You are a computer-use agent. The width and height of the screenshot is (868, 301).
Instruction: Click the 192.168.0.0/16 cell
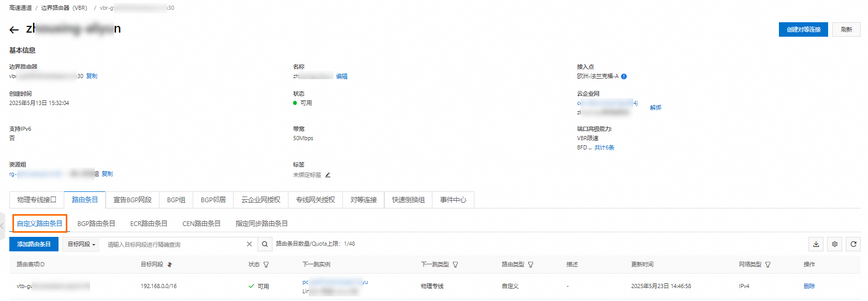pos(158,286)
